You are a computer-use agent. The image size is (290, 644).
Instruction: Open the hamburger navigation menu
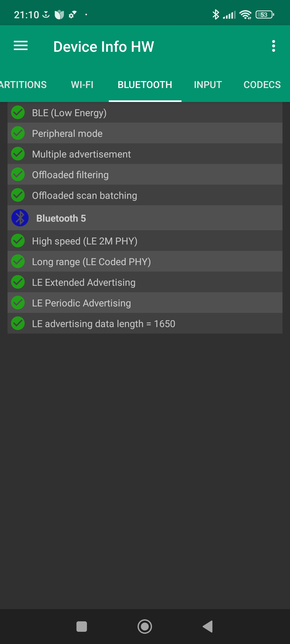click(x=21, y=46)
